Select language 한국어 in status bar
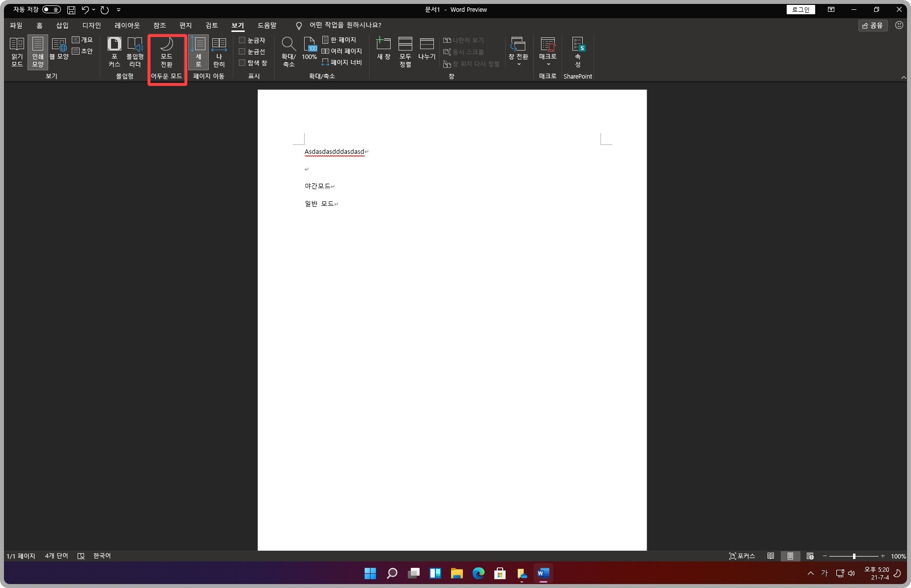Screen dimensions: 911x588 [x=102, y=556]
